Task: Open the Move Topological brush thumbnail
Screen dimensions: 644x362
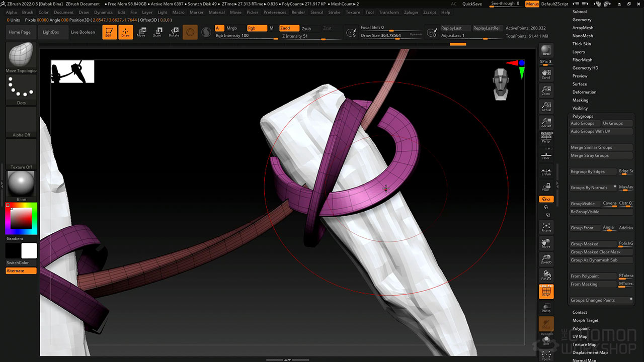Action: coord(21,55)
